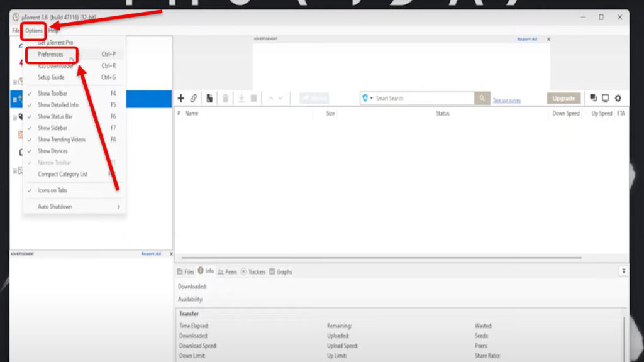Click the "Seeds:" label

[x=482, y=336]
